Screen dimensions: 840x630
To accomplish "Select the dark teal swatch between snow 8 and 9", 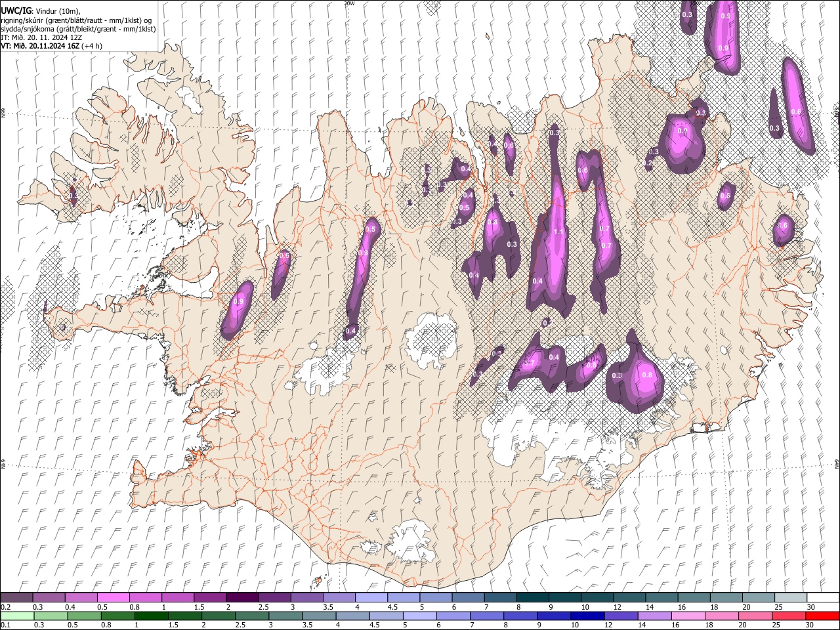I will click(x=532, y=598).
